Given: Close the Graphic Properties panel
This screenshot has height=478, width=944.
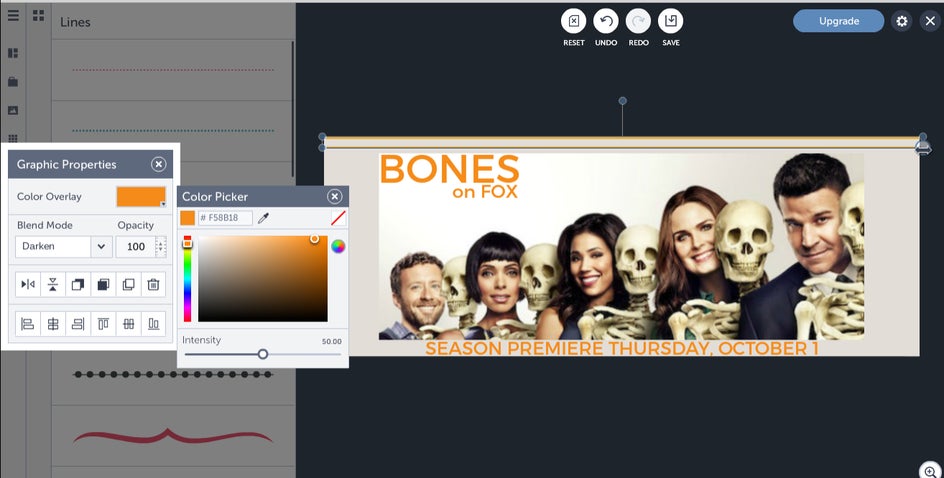Looking at the screenshot, I should pyautogui.click(x=158, y=164).
